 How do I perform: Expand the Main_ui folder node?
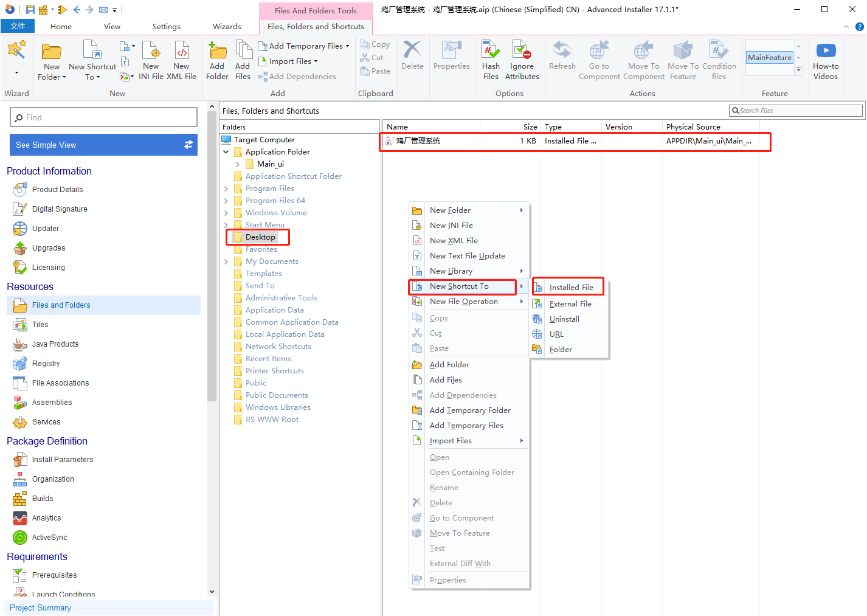coord(237,164)
